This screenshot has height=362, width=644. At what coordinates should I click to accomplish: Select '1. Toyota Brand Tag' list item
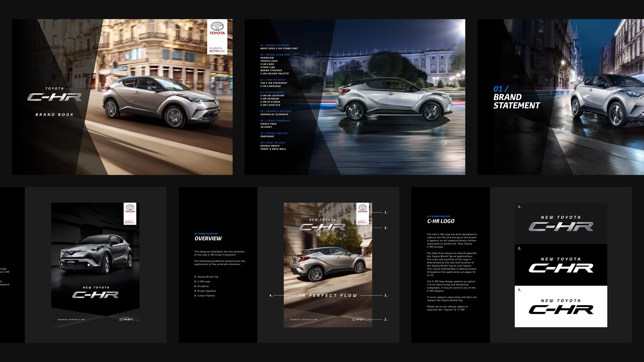206,277
